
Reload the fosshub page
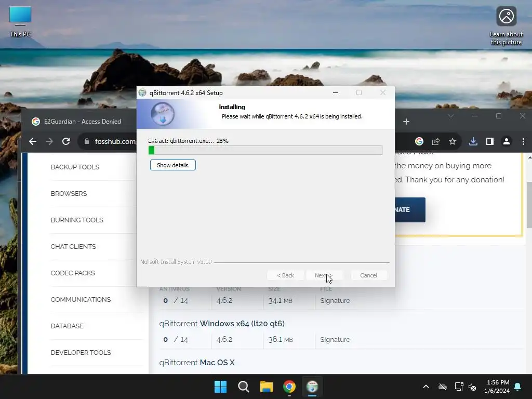pos(66,141)
